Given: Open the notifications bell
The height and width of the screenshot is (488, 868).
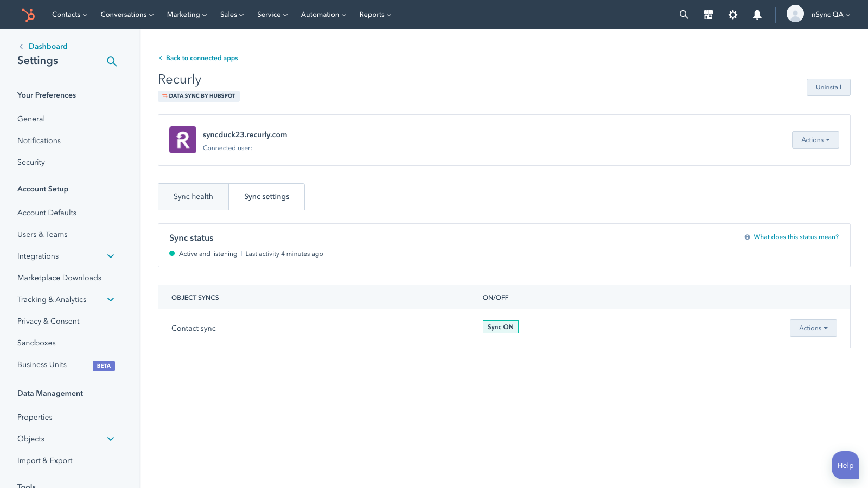Looking at the screenshot, I should coord(757,15).
